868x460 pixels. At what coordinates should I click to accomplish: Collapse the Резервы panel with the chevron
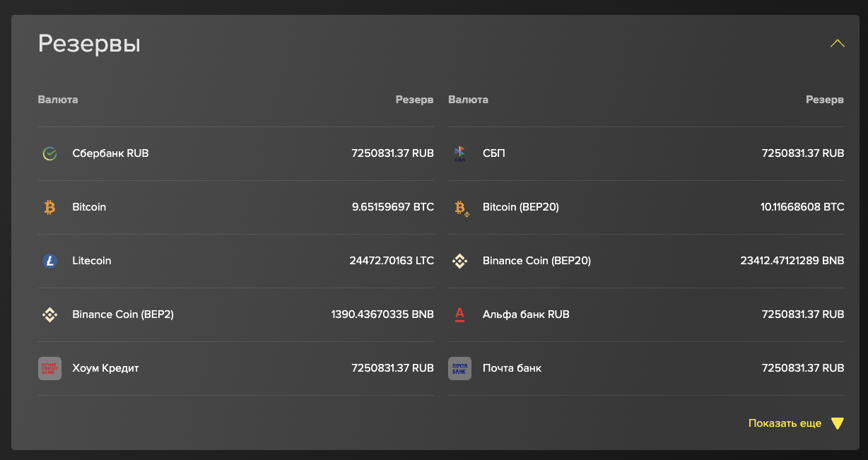(838, 43)
